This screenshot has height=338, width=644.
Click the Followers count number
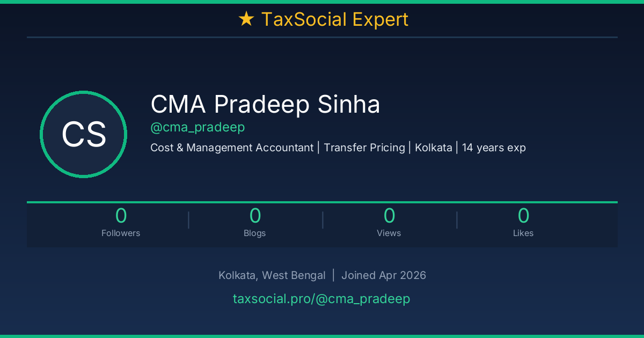point(121,216)
